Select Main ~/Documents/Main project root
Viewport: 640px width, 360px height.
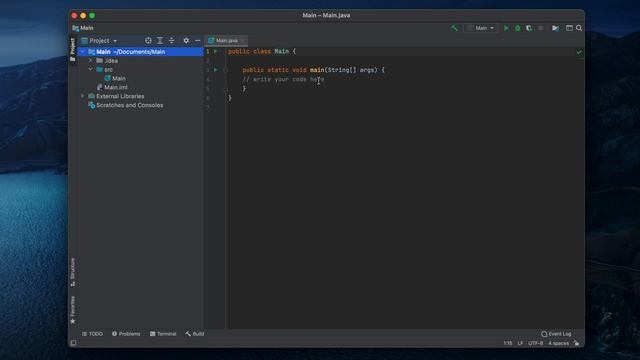point(140,52)
